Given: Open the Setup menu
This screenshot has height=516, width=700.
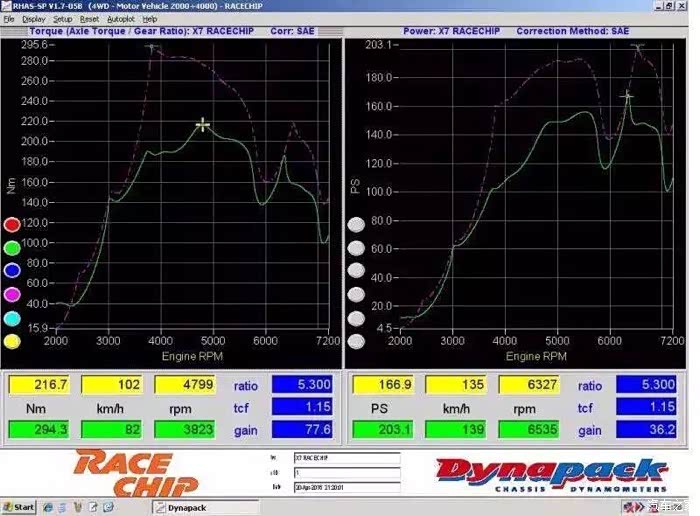Looking at the screenshot, I should click(x=63, y=19).
